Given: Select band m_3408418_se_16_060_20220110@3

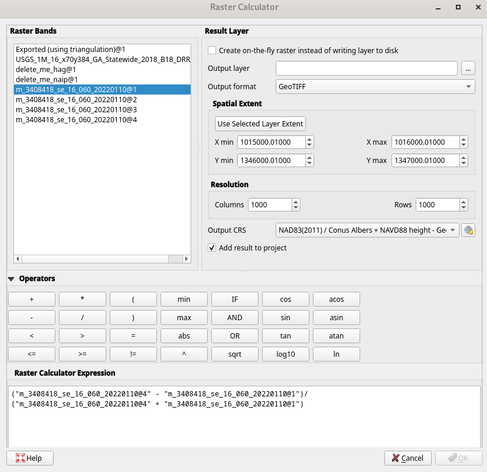Looking at the screenshot, I should tap(102, 110).
